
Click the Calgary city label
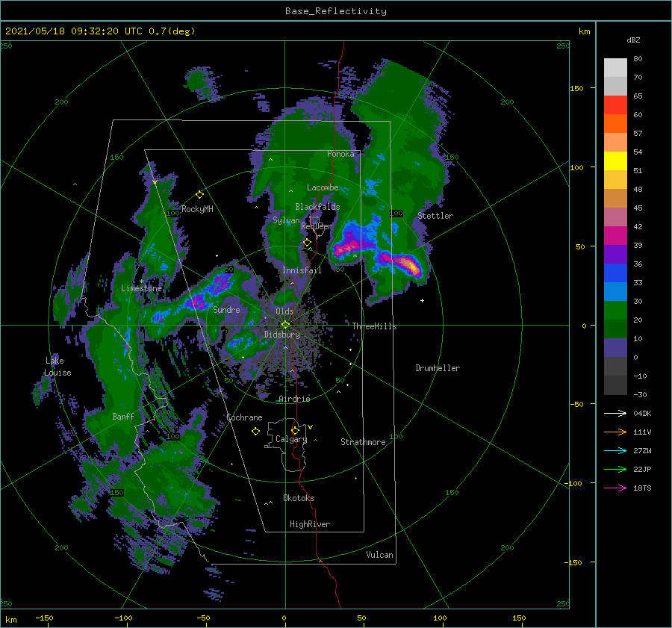click(291, 439)
